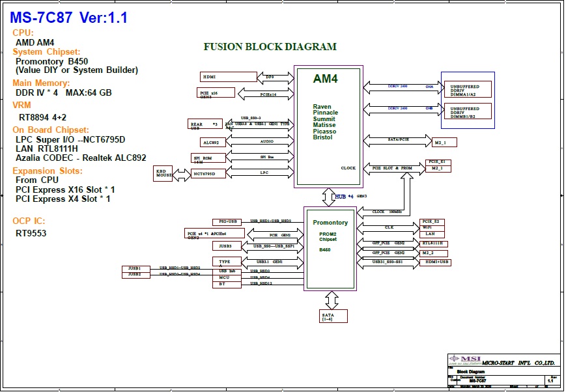566x392 pixels.
Task: Select the HDMI+USB box
Action: pos(434,262)
